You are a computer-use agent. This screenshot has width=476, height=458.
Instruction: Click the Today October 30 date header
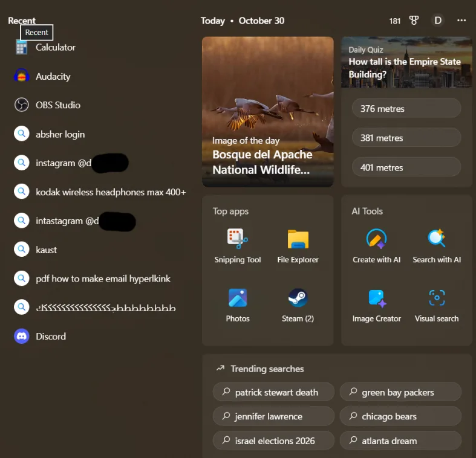[243, 21]
